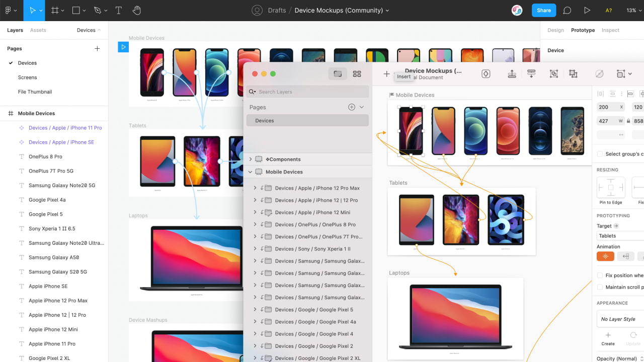Open the Prototype tab in Figma

coord(583,30)
